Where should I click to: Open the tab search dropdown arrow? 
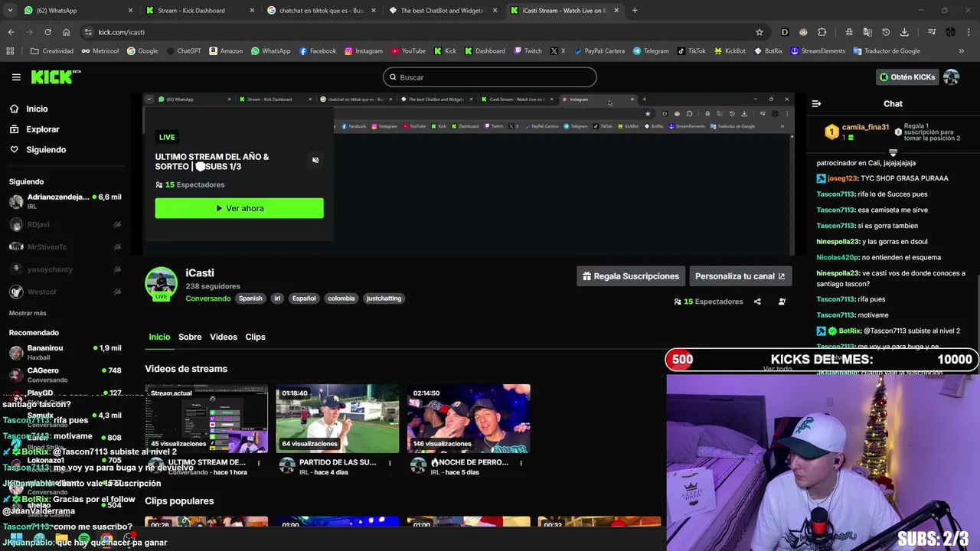point(10,11)
